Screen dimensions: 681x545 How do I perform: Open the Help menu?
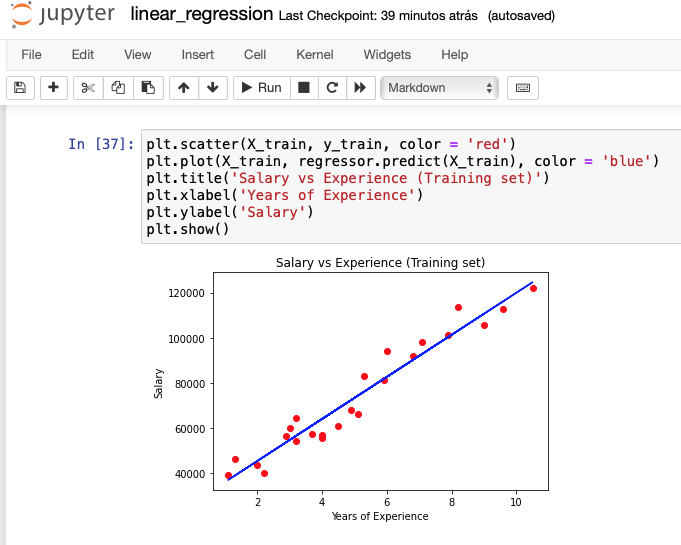(455, 55)
